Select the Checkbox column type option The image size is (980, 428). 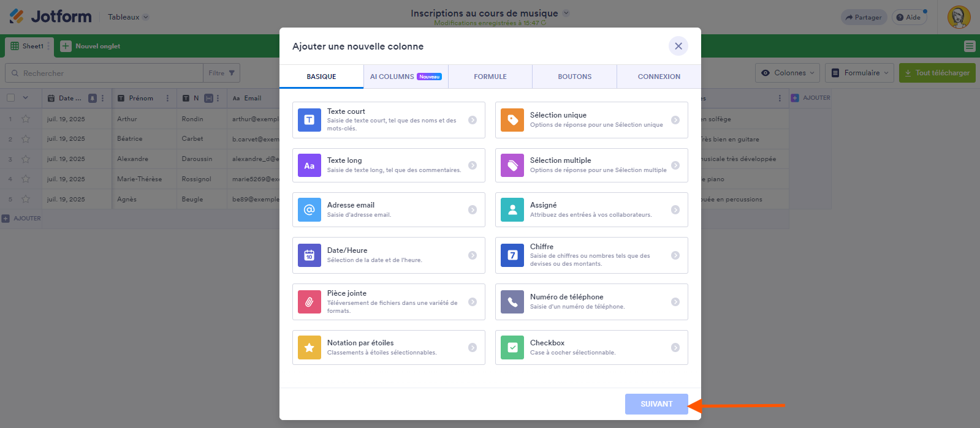(591, 348)
